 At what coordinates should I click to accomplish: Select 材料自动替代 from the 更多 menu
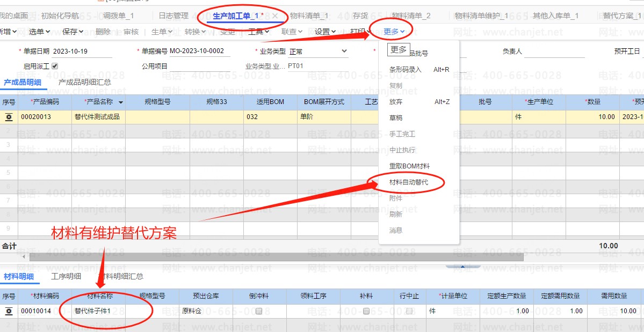tap(409, 182)
